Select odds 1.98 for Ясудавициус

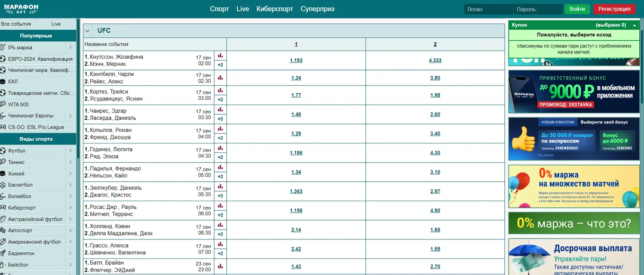(435, 95)
